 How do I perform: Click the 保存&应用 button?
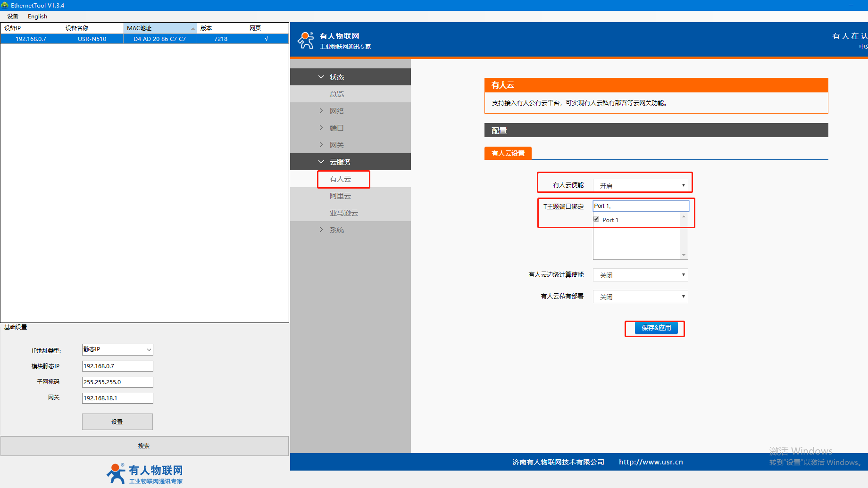(656, 328)
